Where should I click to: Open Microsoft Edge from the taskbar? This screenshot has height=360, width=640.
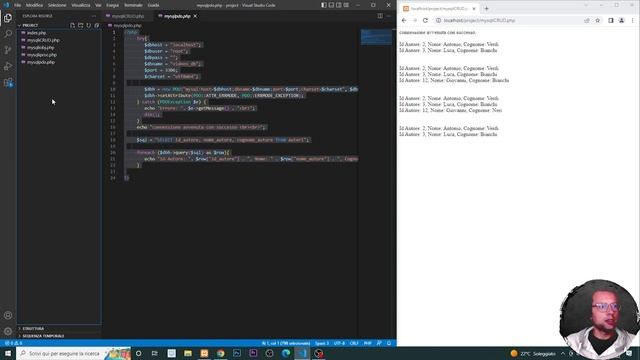(x=286, y=353)
